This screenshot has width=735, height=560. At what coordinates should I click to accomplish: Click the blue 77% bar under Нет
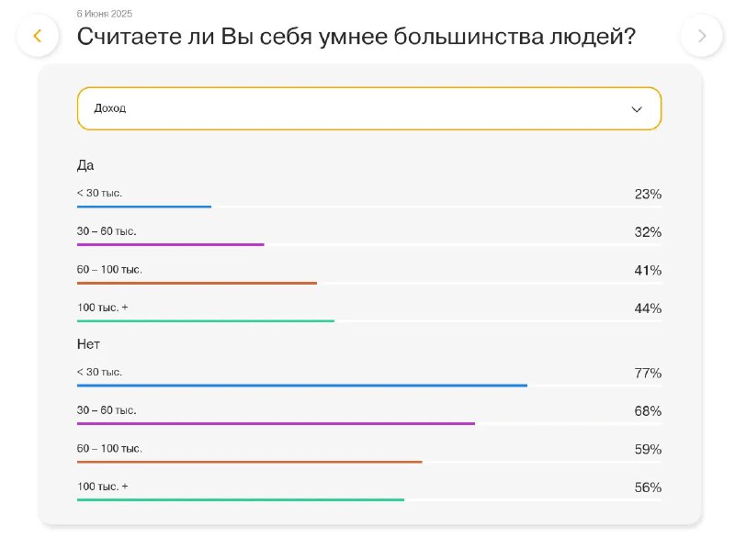pyautogui.click(x=302, y=386)
